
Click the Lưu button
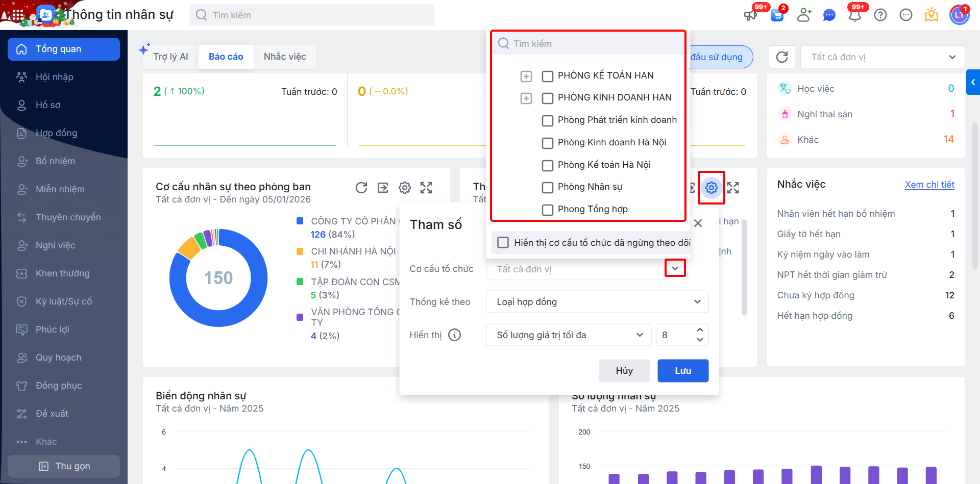point(683,371)
